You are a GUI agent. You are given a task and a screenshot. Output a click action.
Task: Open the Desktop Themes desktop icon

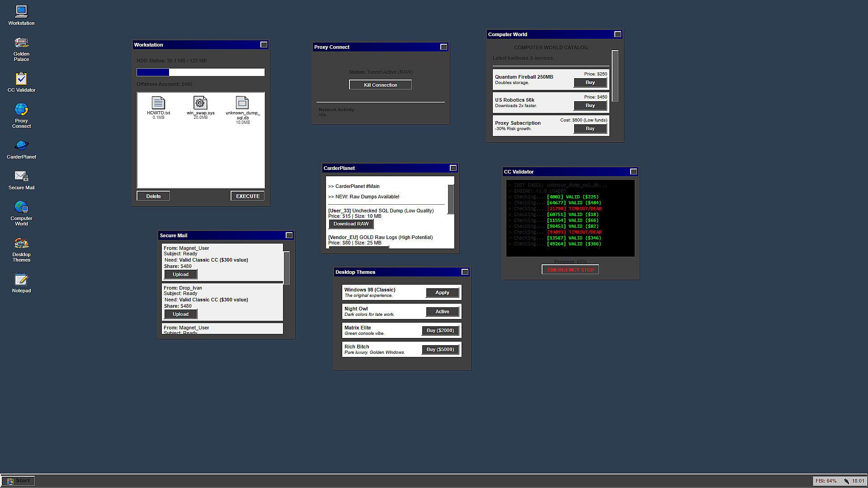click(21, 244)
